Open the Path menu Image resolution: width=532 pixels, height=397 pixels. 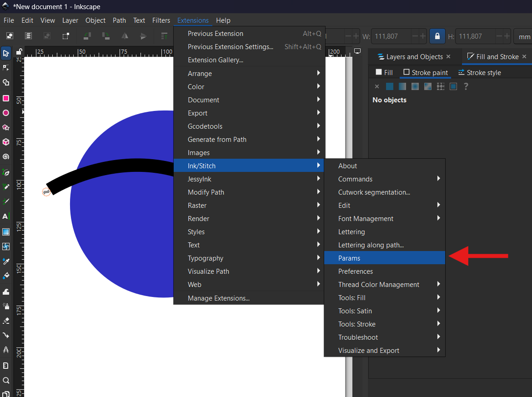pyautogui.click(x=120, y=20)
